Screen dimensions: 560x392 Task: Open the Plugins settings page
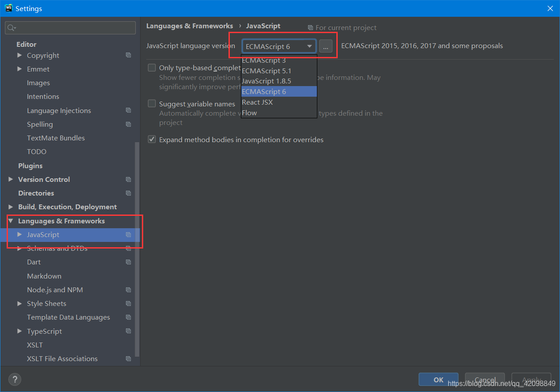tap(30, 166)
